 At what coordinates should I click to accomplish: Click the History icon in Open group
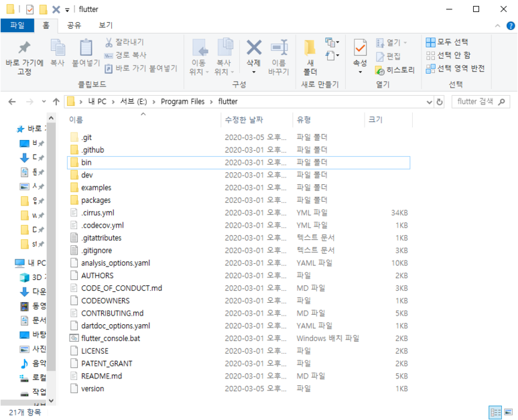coord(379,70)
